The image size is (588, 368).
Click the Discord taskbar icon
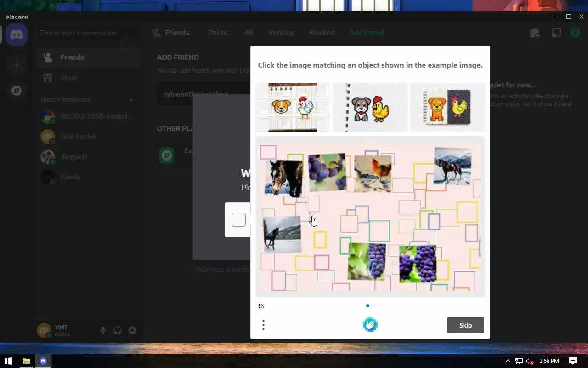(43, 361)
